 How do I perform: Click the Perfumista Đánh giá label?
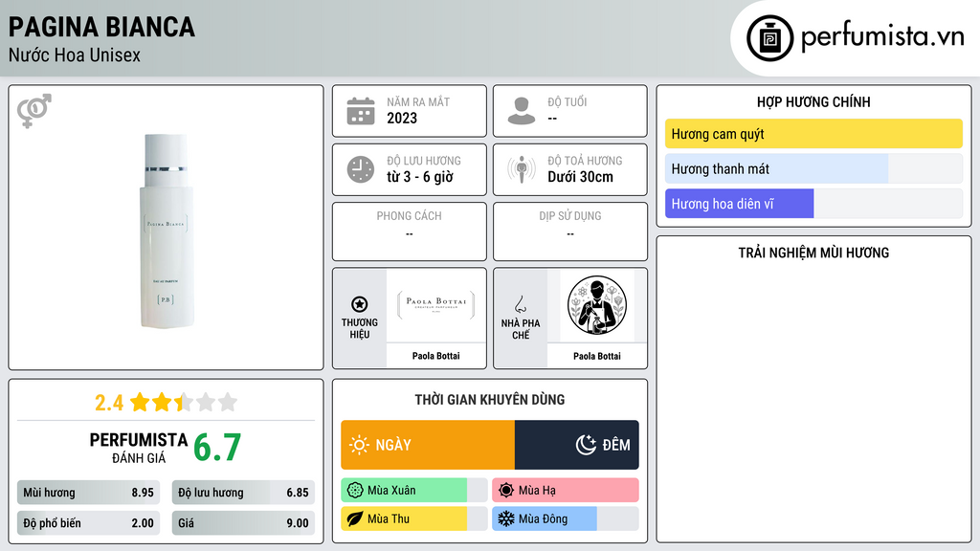(x=139, y=448)
